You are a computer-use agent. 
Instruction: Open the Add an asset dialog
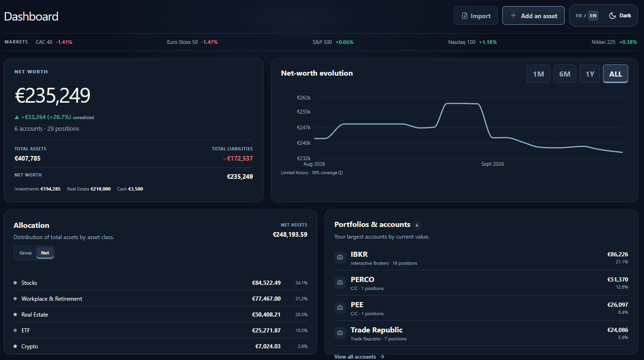pyautogui.click(x=533, y=16)
